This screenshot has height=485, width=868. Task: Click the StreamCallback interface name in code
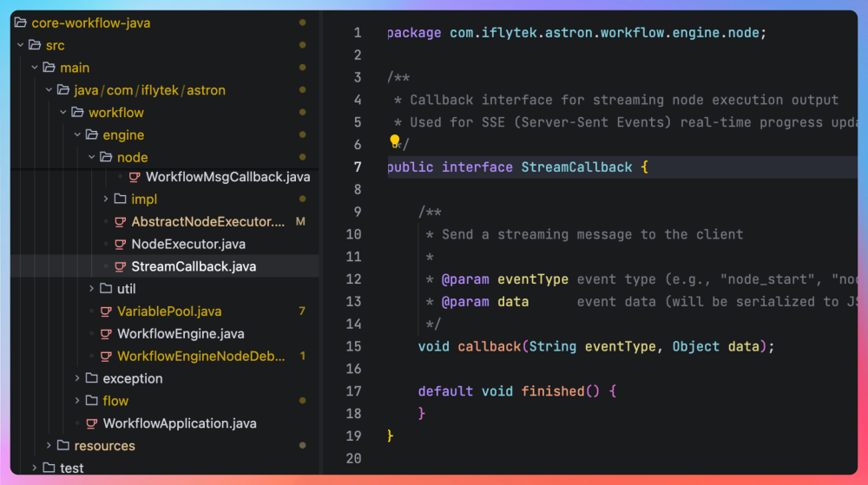[x=576, y=167]
